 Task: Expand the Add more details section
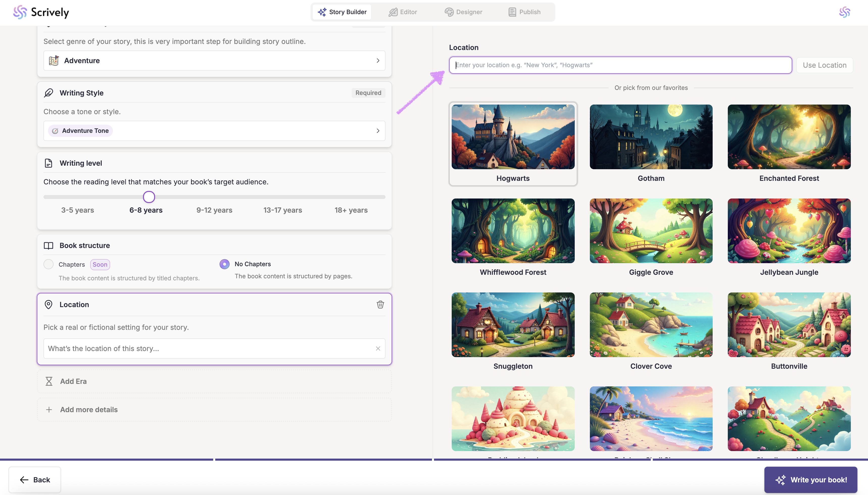click(x=89, y=410)
